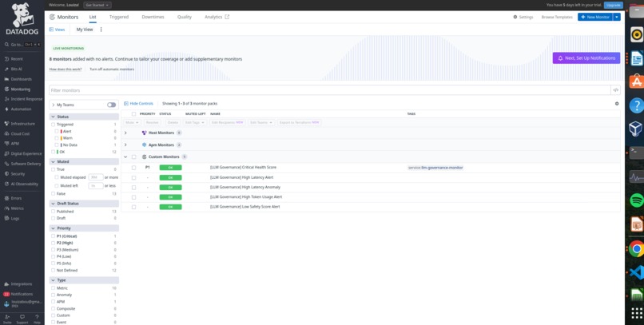This screenshot has width=644, height=325.
Task: Open Browse Templates link
Action: point(557,18)
